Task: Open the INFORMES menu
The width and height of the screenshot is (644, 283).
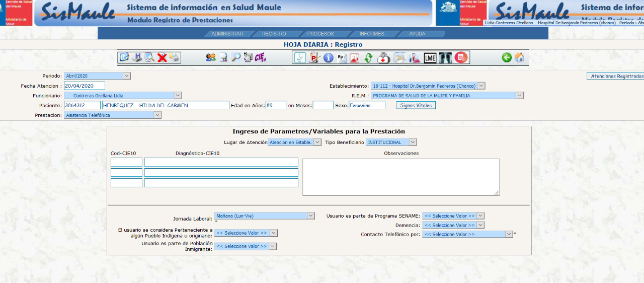Action: (x=372, y=34)
